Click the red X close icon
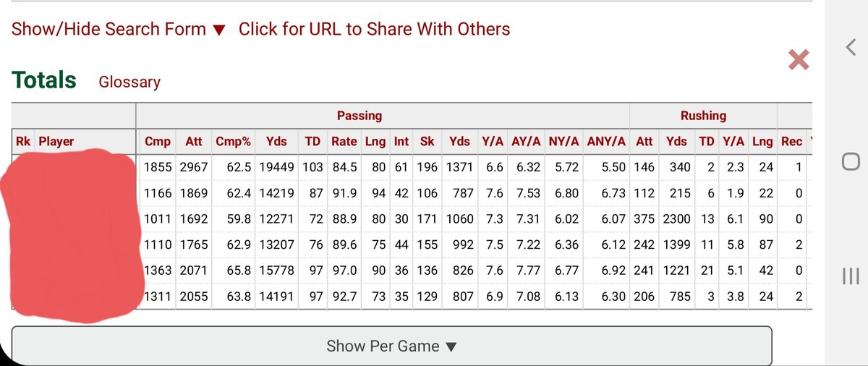Image resolution: width=868 pixels, height=366 pixels. click(799, 59)
